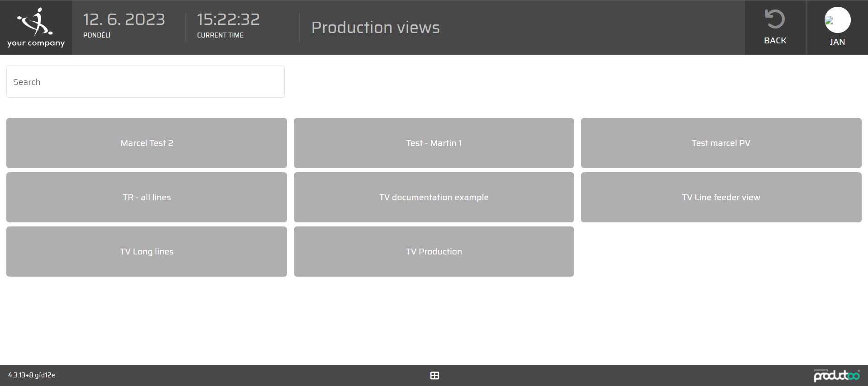The width and height of the screenshot is (868, 386).
Task: Click the version number in footer
Action: [32, 375]
